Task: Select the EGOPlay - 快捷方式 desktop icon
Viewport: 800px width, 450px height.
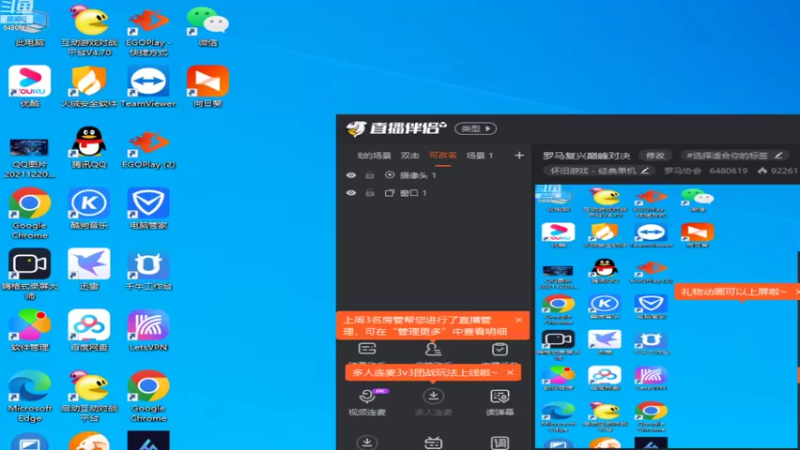Action: tap(148, 32)
